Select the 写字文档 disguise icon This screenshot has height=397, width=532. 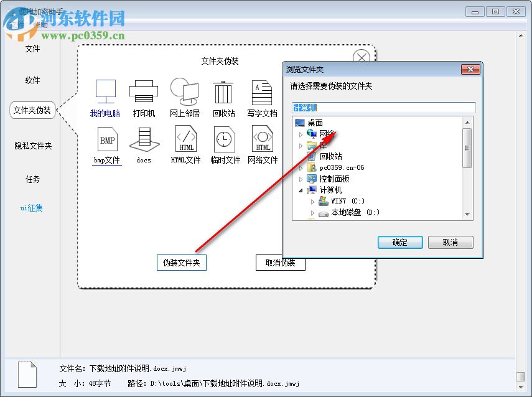(x=261, y=93)
